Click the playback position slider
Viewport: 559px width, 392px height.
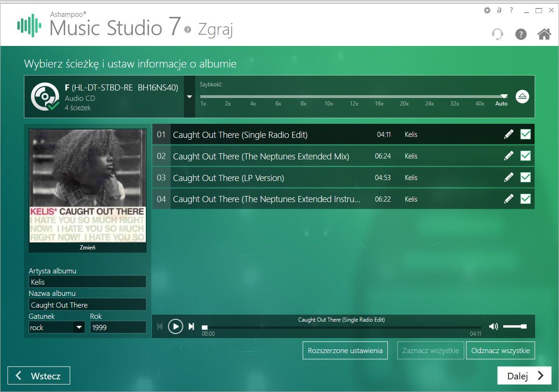341,327
